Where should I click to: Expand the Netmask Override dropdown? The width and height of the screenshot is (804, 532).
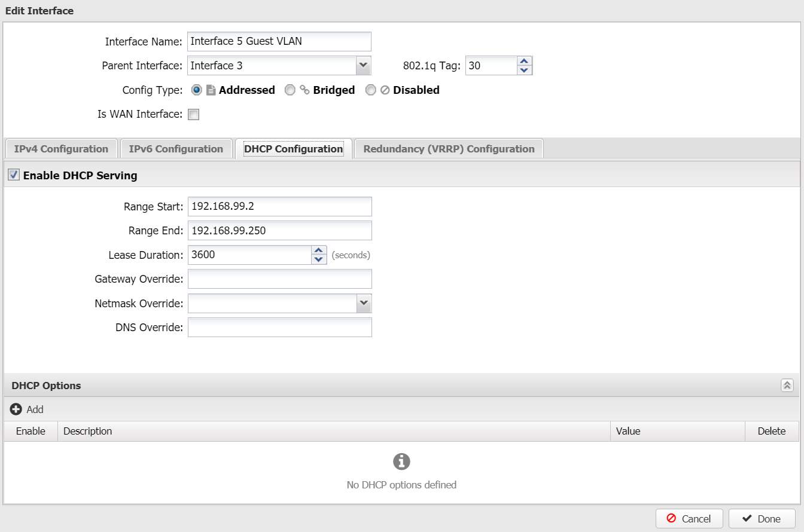click(x=363, y=304)
